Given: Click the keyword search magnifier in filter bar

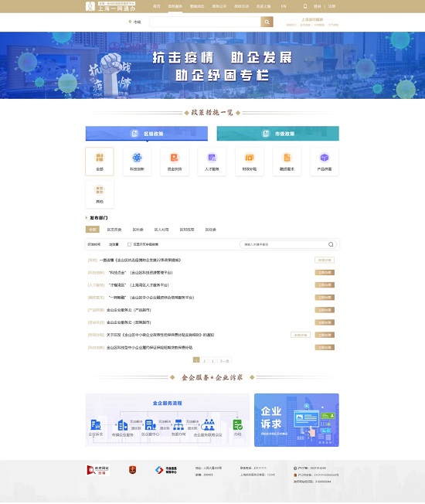Looking at the screenshot, I should pos(331,244).
